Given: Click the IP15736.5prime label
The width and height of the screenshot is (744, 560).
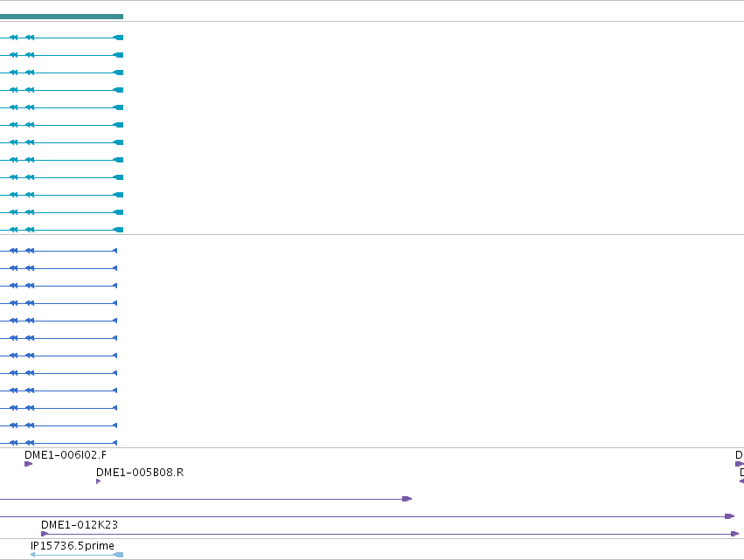Looking at the screenshot, I should pyautogui.click(x=72, y=546).
